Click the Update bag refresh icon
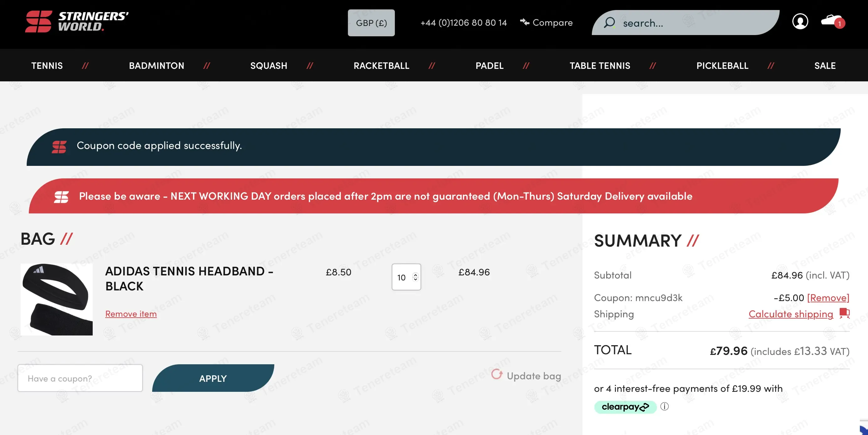 pyautogui.click(x=497, y=374)
